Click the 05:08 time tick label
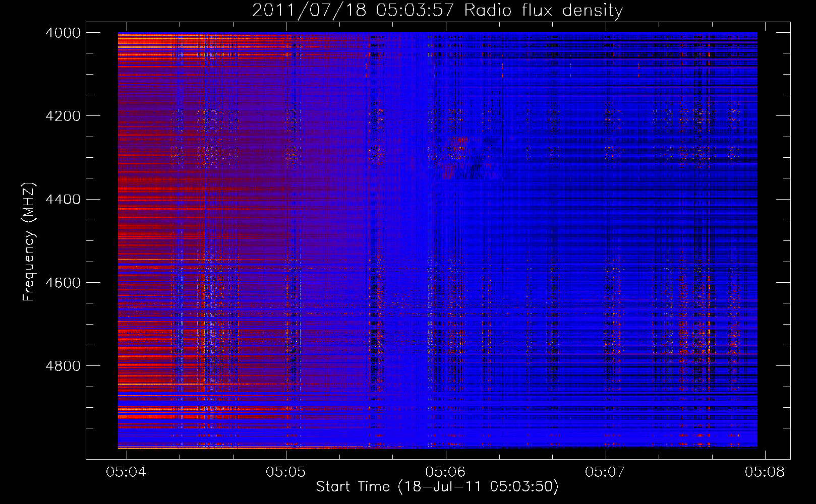816x504 pixels. [x=765, y=472]
